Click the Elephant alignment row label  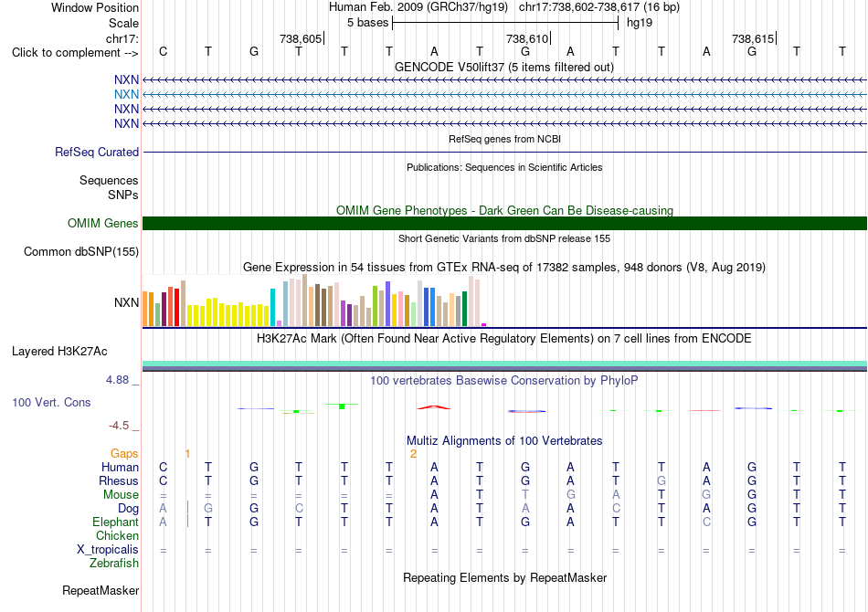click(x=115, y=522)
